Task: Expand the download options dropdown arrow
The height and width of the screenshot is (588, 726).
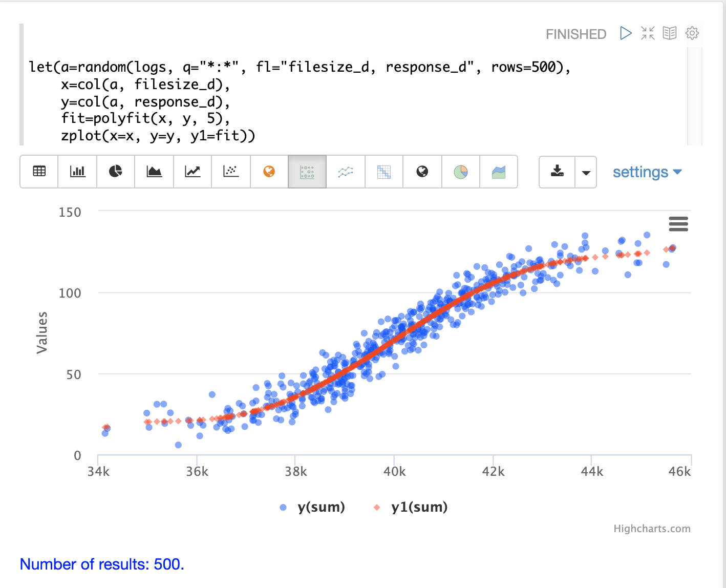Action: click(586, 172)
